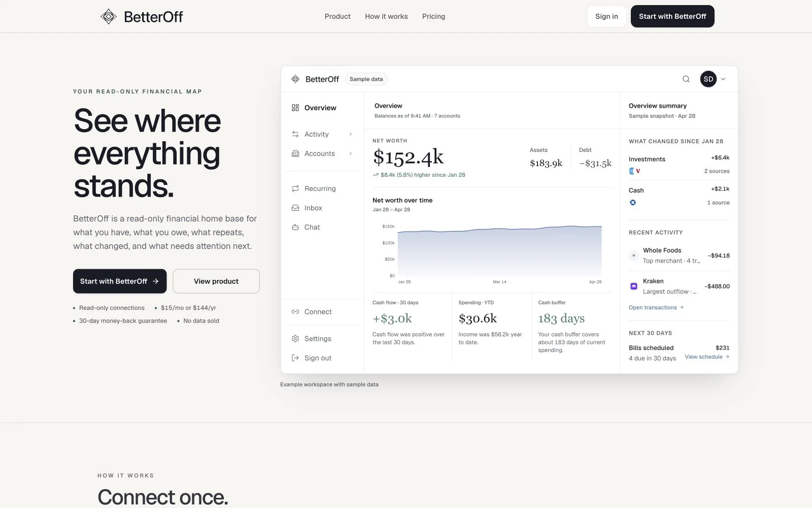Click the BetterOff diamond logo in header
Screen dimensions: 812x508
point(108,16)
